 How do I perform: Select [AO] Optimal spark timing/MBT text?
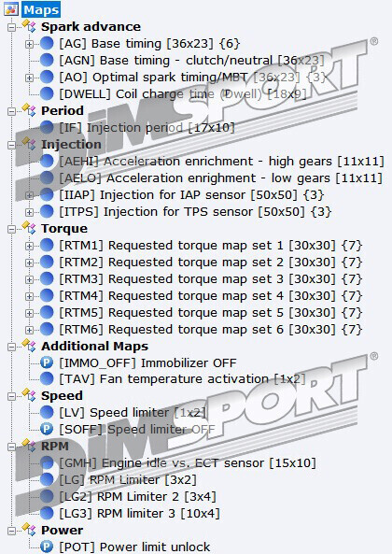(193, 78)
